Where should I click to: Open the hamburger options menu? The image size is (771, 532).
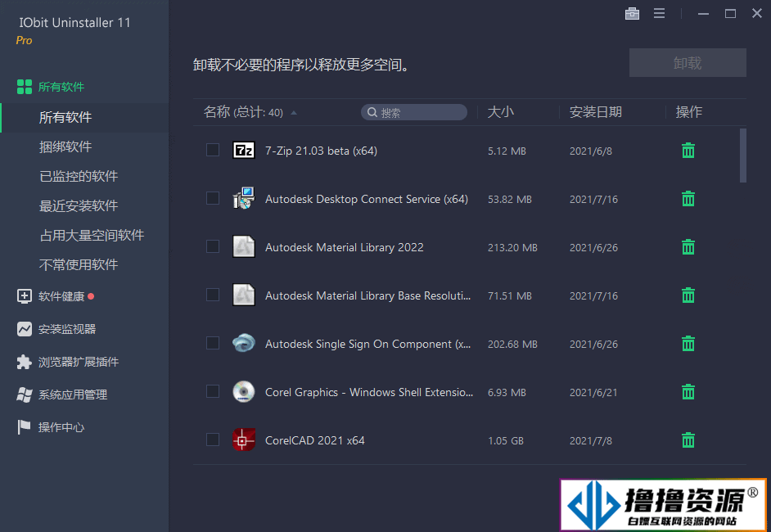[659, 14]
